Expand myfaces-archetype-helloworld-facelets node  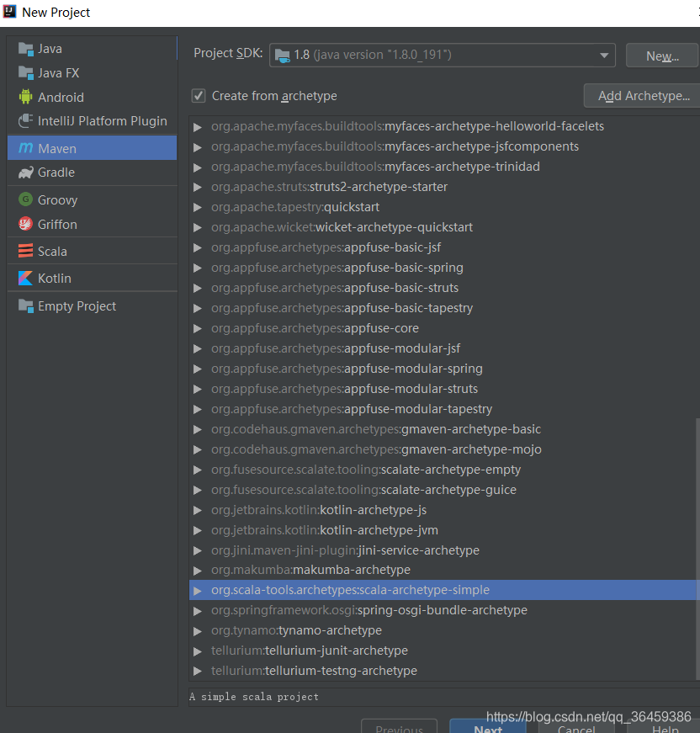pos(198,127)
